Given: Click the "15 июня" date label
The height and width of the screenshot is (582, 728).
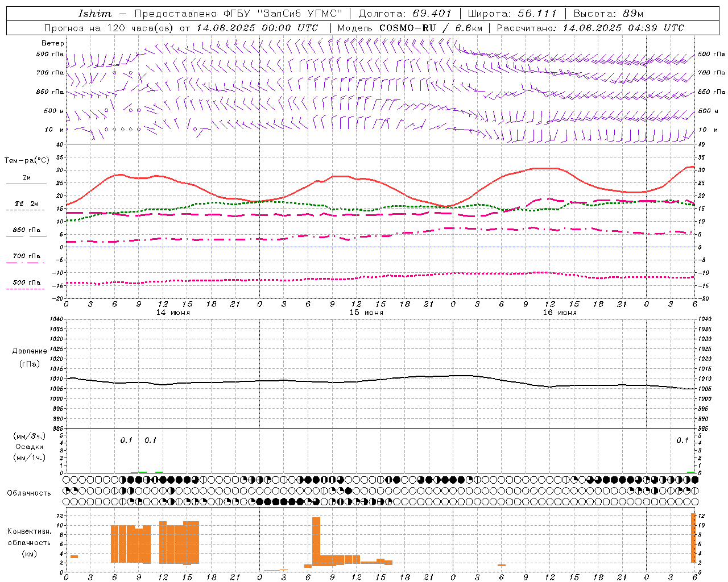Looking at the screenshot, I should point(366,313).
